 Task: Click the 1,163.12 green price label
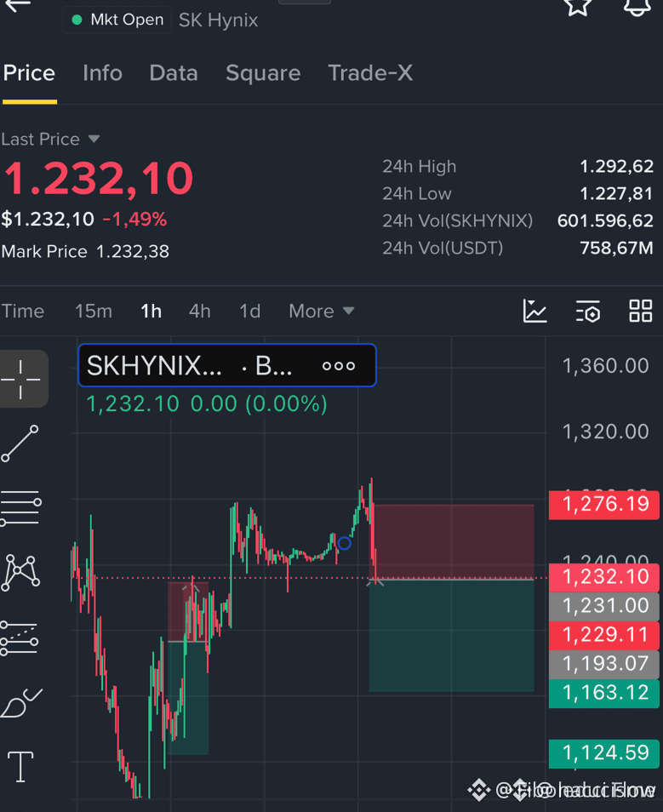coord(604,693)
